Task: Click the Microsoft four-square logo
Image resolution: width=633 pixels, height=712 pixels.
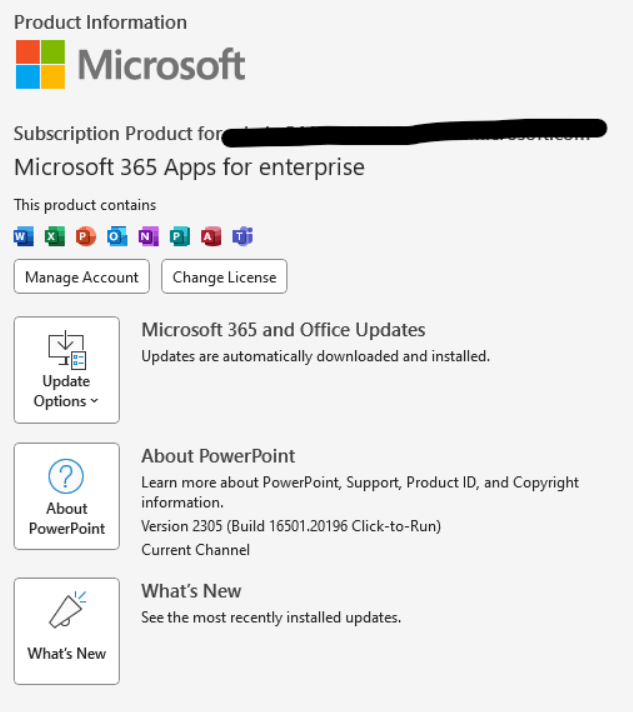Action: click(x=40, y=64)
